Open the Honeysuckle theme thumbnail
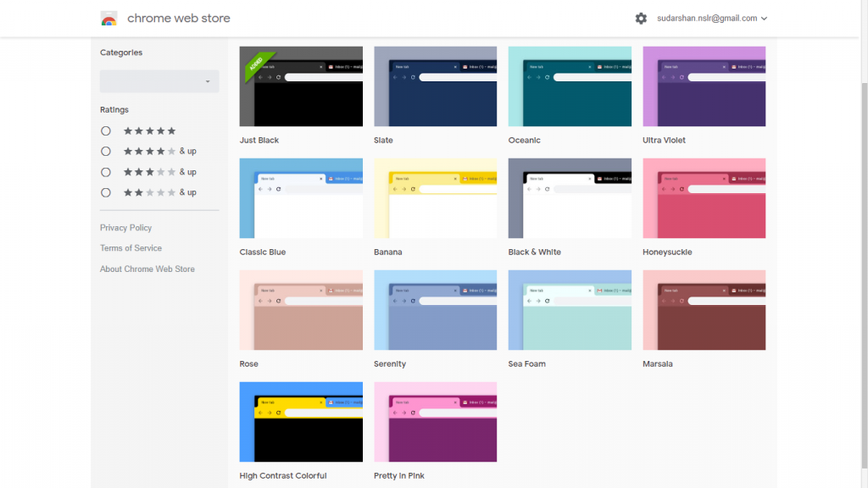Image resolution: width=868 pixels, height=488 pixels. coord(704,198)
